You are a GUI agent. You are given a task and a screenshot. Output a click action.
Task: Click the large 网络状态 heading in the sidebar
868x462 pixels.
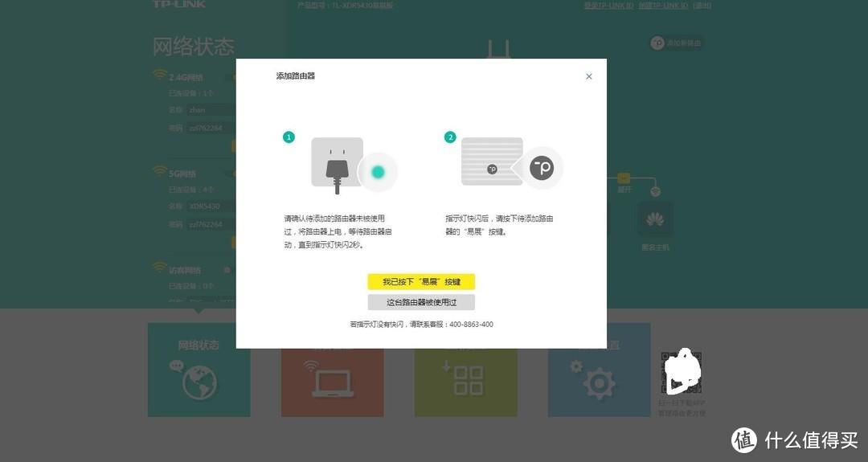pyautogui.click(x=194, y=47)
